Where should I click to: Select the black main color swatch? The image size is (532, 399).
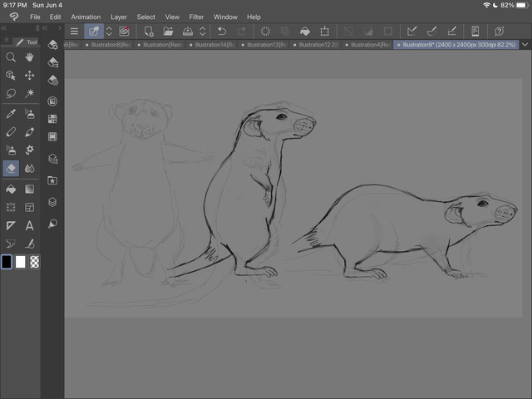click(7, 262)
